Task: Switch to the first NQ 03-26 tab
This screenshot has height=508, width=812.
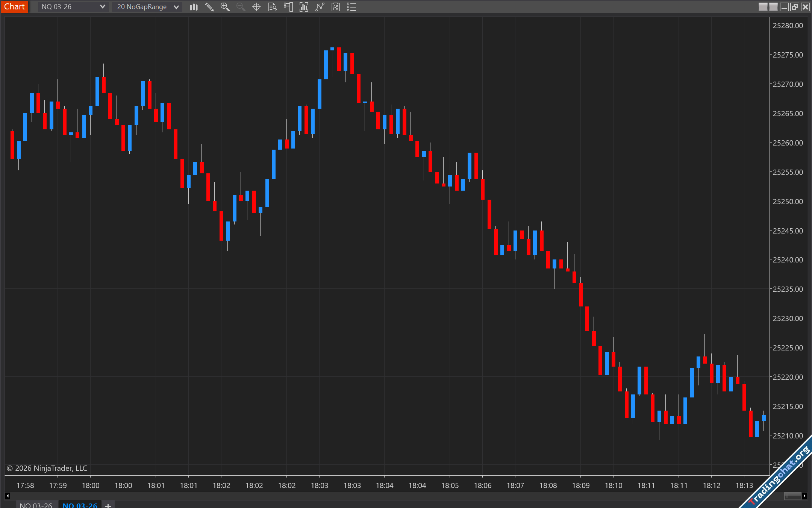Action: [36, 505]
